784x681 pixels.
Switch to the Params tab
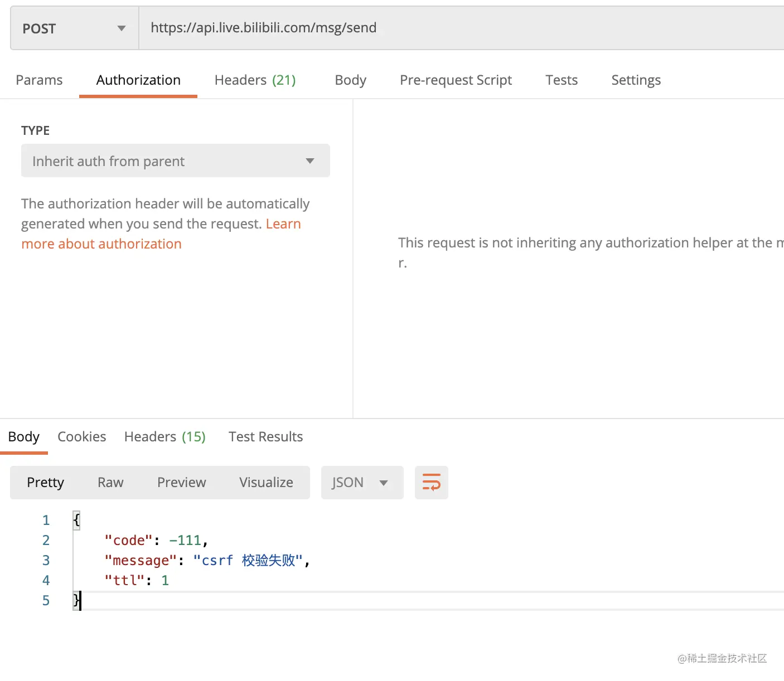tap(39, 80)
